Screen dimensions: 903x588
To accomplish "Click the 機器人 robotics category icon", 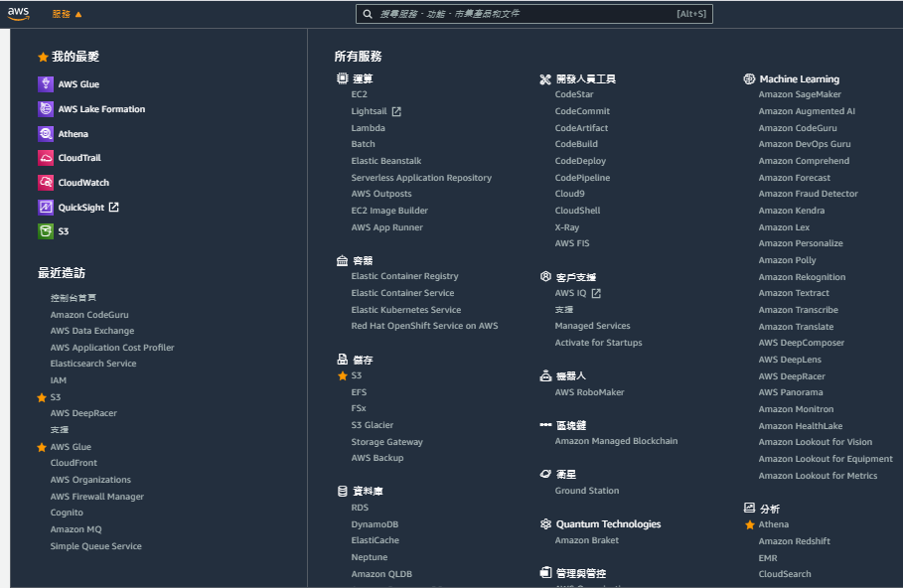I will pos(545,376).
